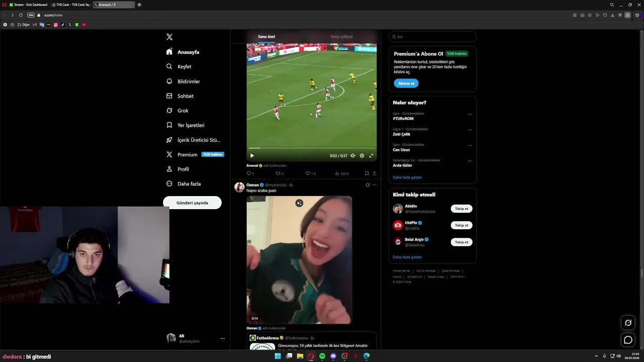Click Gönderi yayınla button
644x362 pixels.
pos(192,203)
